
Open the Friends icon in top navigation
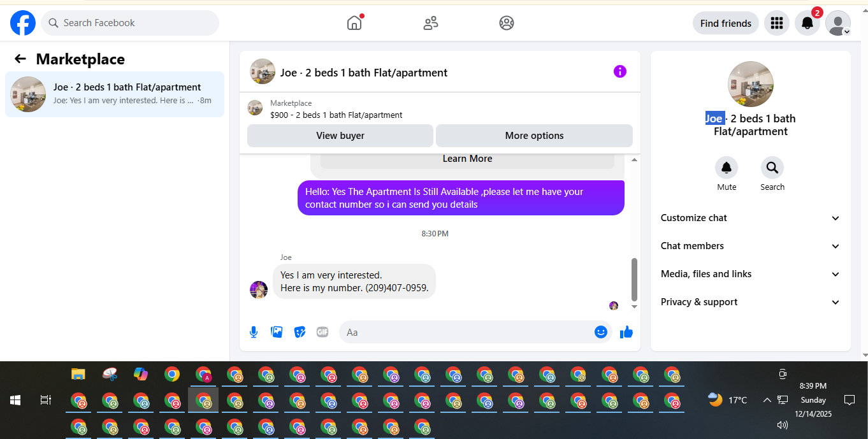tap(431, 23)
